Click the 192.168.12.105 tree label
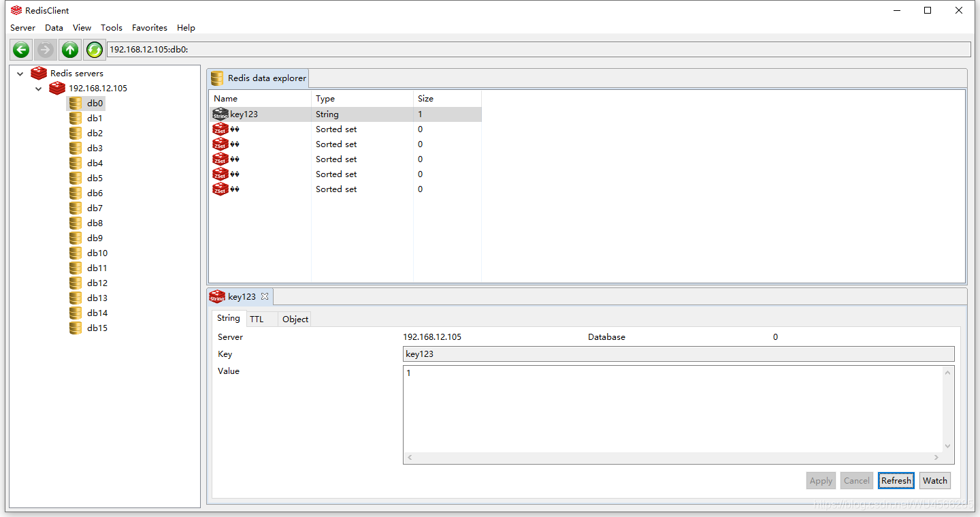Screen dimensions: 980x517 click(x=98, y=89)
